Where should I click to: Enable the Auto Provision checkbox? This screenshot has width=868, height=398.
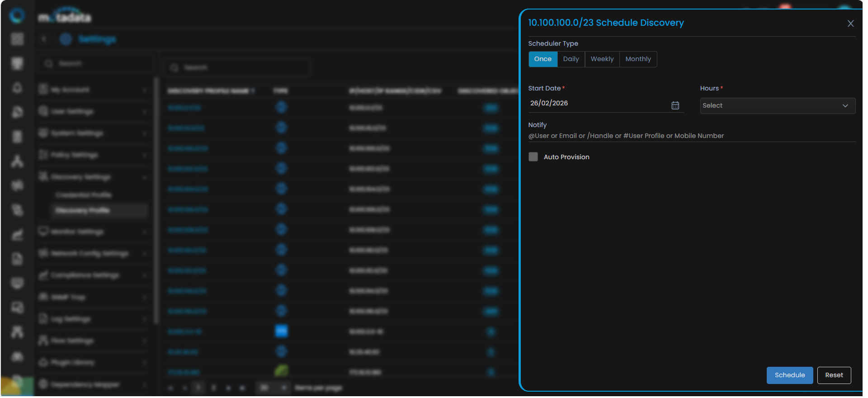(x=533, y=157)
